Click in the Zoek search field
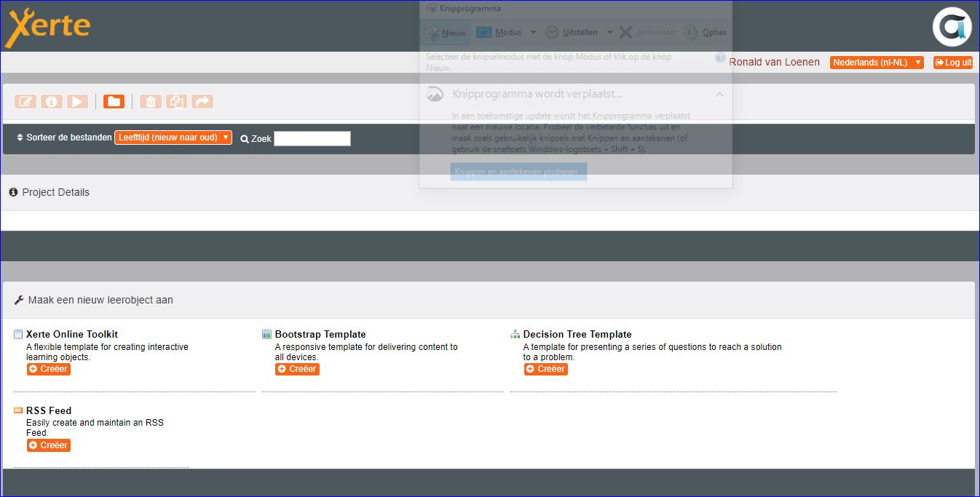980x497 pixels. pyautogui.click(x=312, y=138)
